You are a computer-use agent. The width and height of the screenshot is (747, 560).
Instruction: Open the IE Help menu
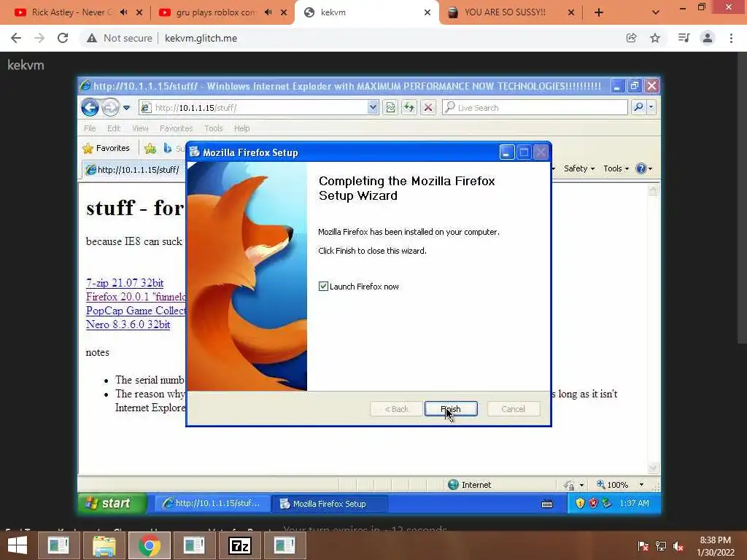[x=241, y=128]
